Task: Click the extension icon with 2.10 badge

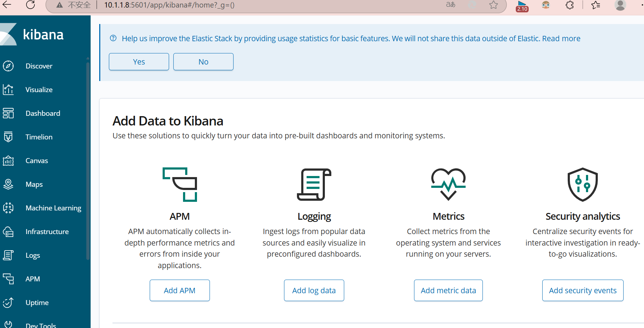Action: point(522,6)
